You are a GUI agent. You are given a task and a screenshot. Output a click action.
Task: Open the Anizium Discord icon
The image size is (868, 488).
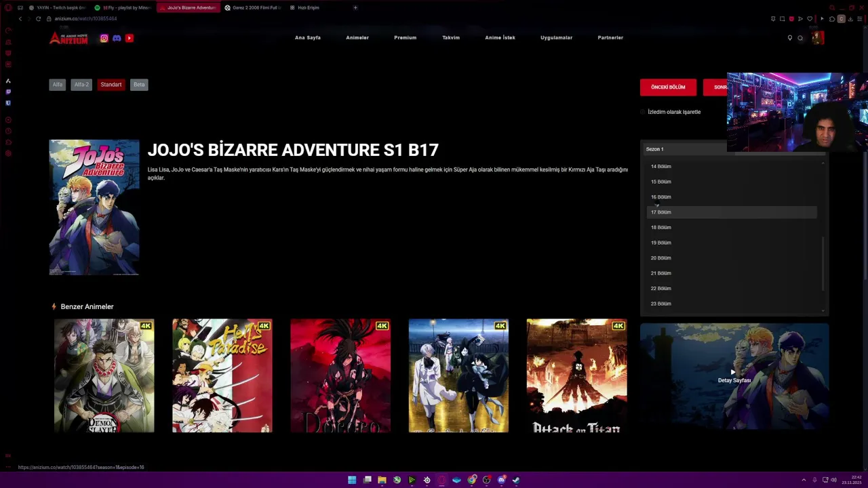[x=117, y=38]
